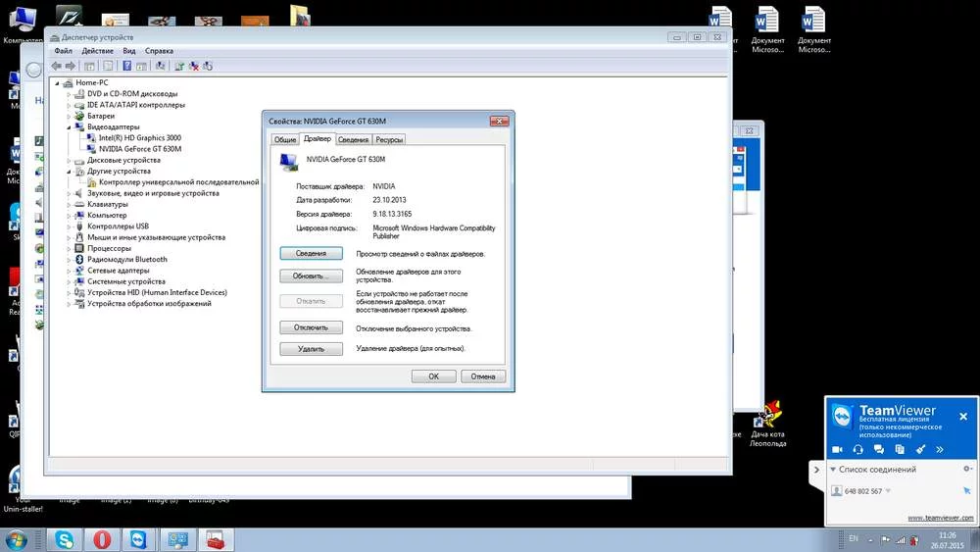Switch to the Общие tab
This screenshot has width=980, height=552.
[285, 140]
